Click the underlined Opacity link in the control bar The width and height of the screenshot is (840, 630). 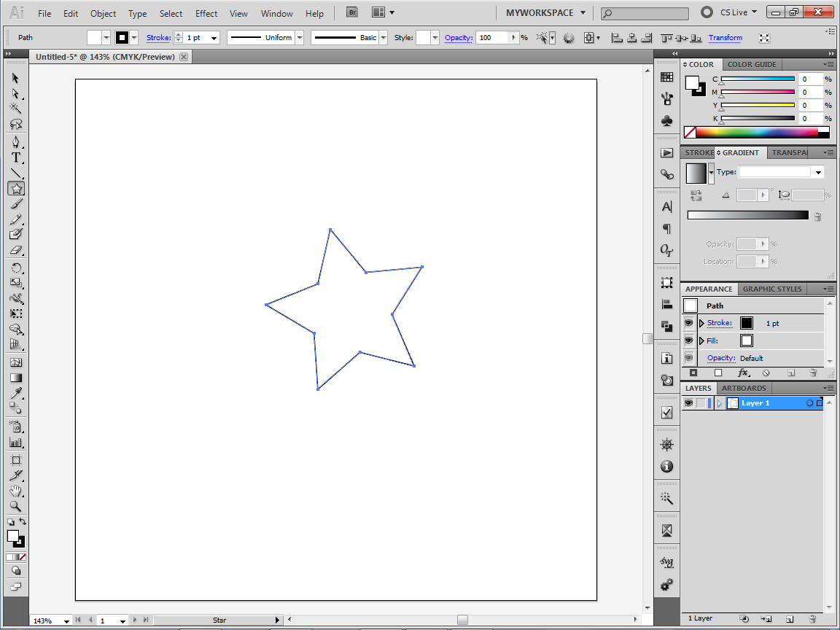459,37
